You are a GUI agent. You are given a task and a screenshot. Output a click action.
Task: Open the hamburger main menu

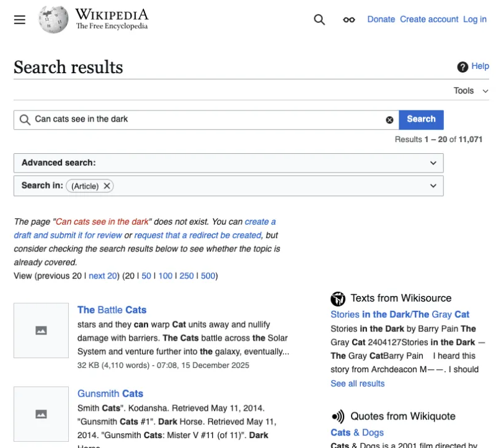pos(20,20)
